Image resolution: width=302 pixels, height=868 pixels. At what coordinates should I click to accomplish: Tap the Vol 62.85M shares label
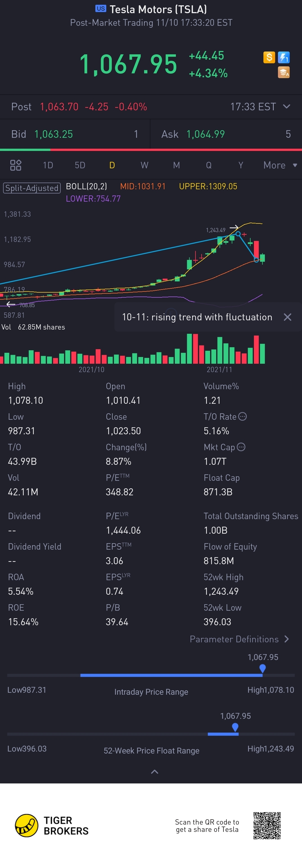(33, 327)
